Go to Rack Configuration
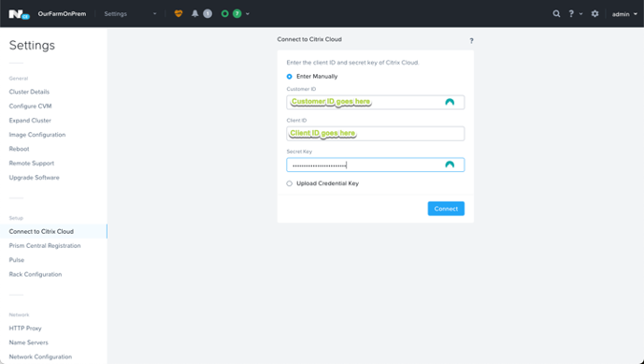The width and height of the screenshot is (644, 364). (36, 274)
